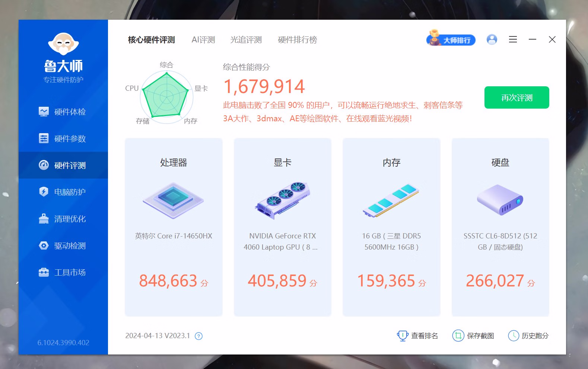This screenshot has width=588, height=369.
Task: Open 驱动检测 in the sidebar
Action: click(x=63, y=246)
